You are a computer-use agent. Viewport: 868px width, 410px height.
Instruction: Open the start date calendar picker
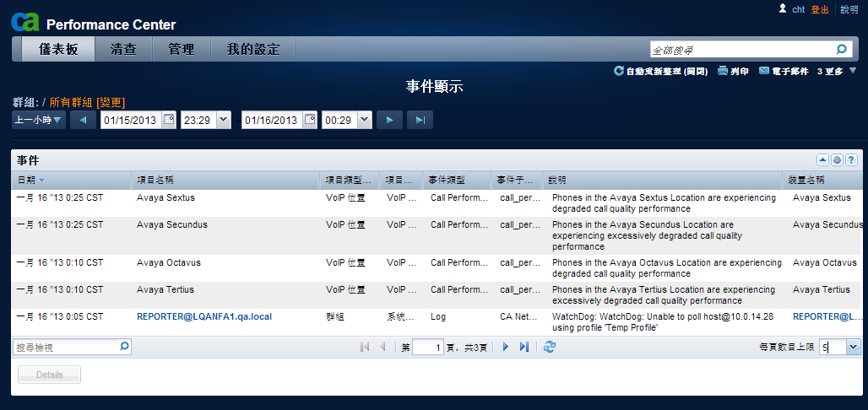[169, 120]
